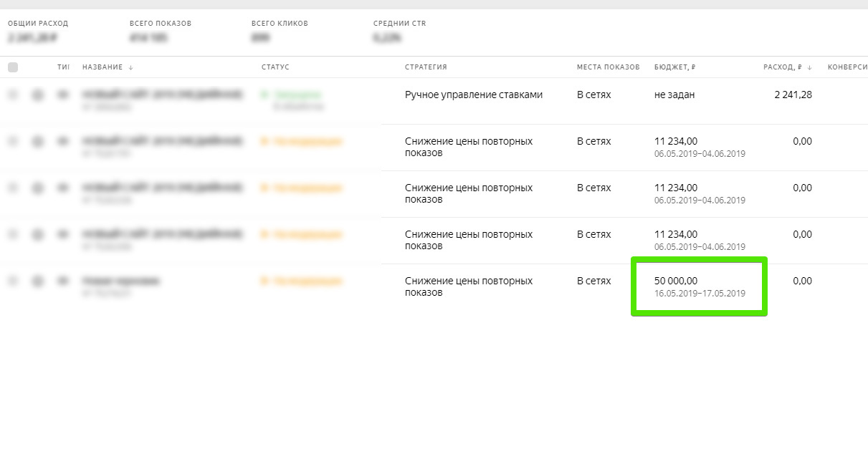The height and width of the screenshot is (449, 868).
Task: Click the campaign type icon in the first row
Action: click(64, 95)
